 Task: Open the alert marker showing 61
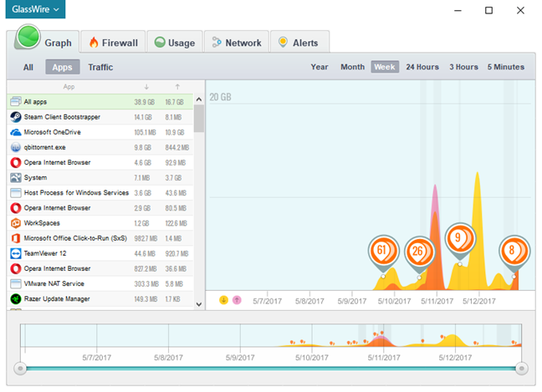[383, 252]
